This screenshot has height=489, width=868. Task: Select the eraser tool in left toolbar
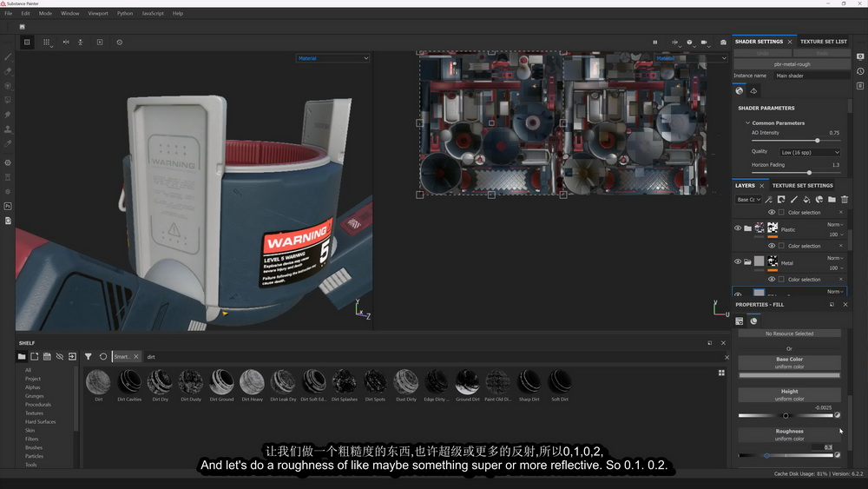pos(8,71)
